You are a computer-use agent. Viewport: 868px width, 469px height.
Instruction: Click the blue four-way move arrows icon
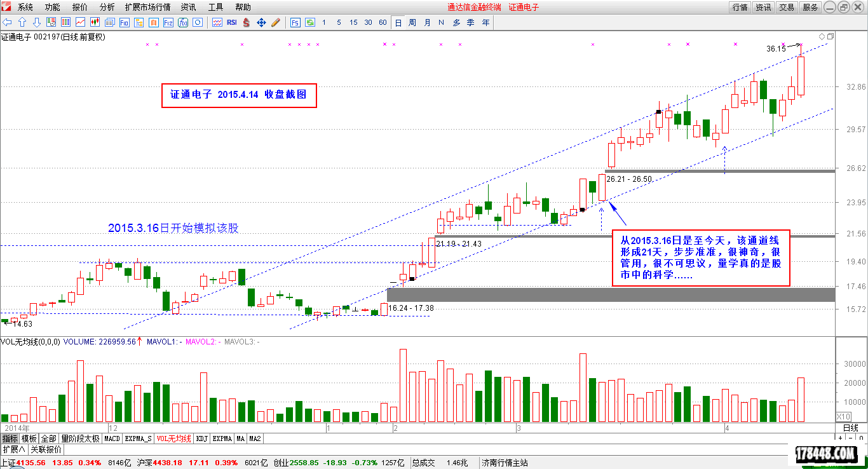coord(261,22)
